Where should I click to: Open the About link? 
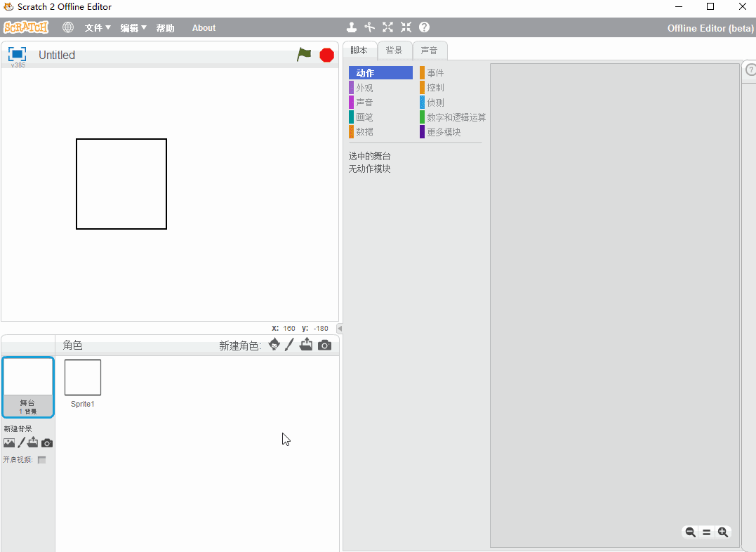[204, 28]
